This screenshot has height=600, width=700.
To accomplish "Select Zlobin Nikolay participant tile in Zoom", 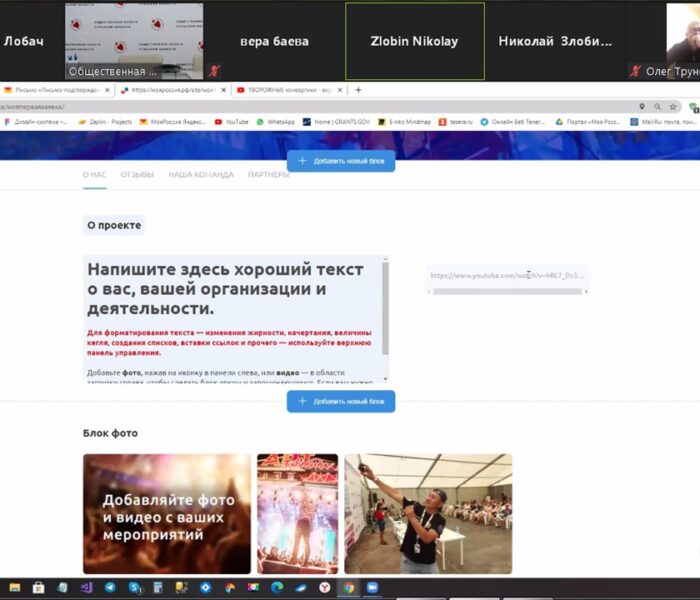I will tap(415, 41).
